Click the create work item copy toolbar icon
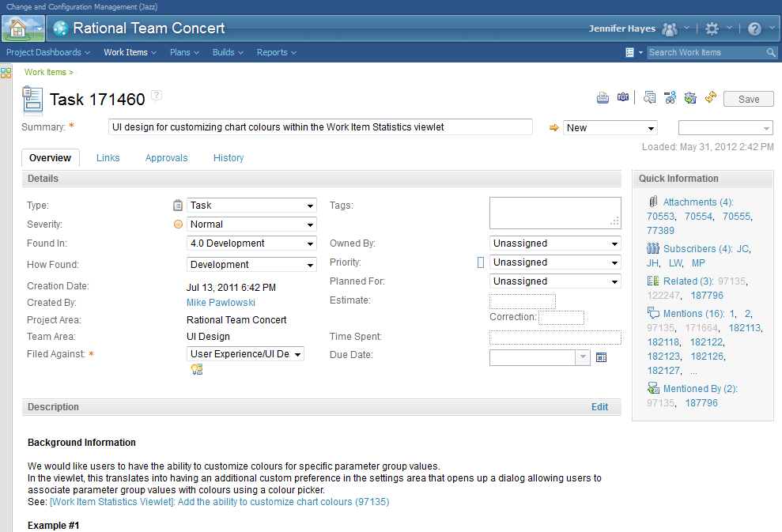Image resolution: width=782 pixels, height=532 pixels. coord(690,98)
